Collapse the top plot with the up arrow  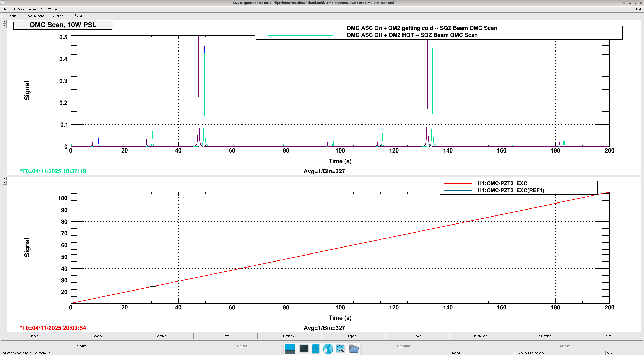(4, 26)
